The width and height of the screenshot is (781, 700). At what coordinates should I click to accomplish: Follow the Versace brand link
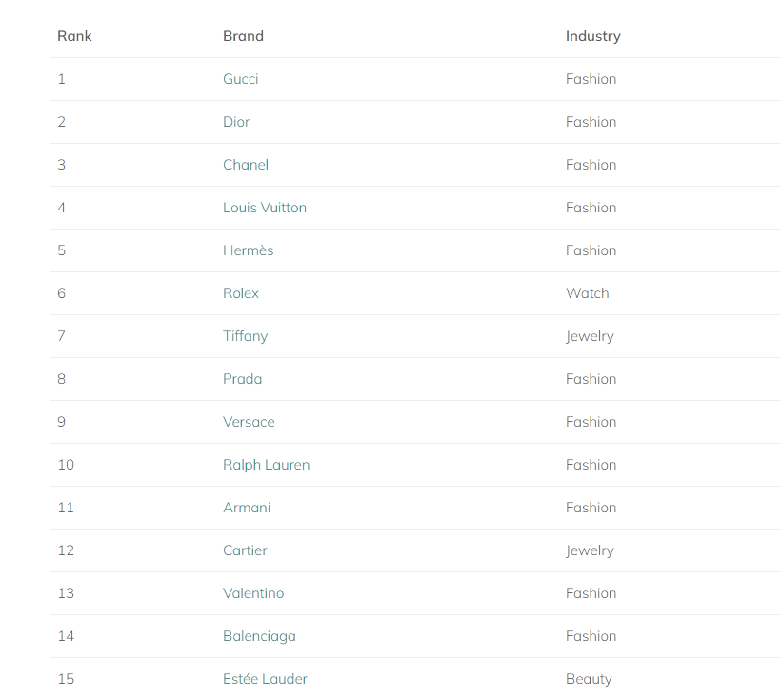[249, 422]
